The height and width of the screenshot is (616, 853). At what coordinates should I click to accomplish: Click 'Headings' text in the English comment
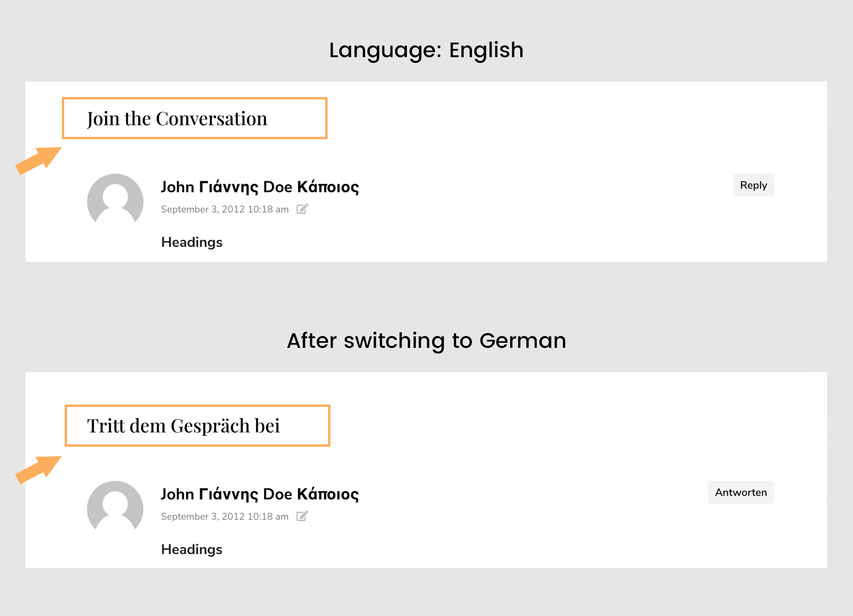(x=192, y=242)
